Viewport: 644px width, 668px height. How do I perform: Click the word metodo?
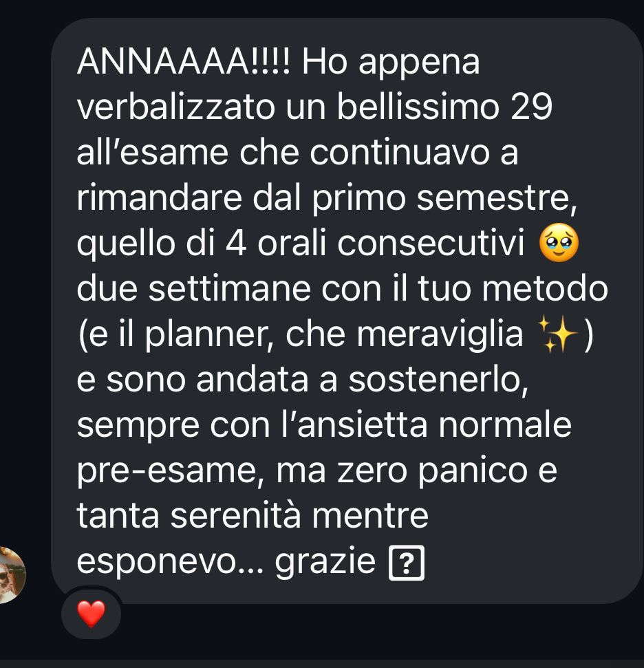pos(545,288)
